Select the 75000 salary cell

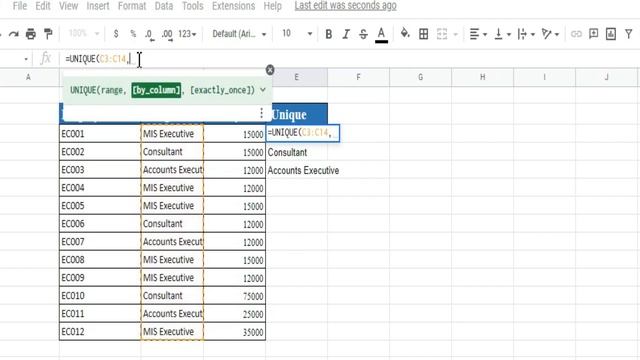point(235,296)
